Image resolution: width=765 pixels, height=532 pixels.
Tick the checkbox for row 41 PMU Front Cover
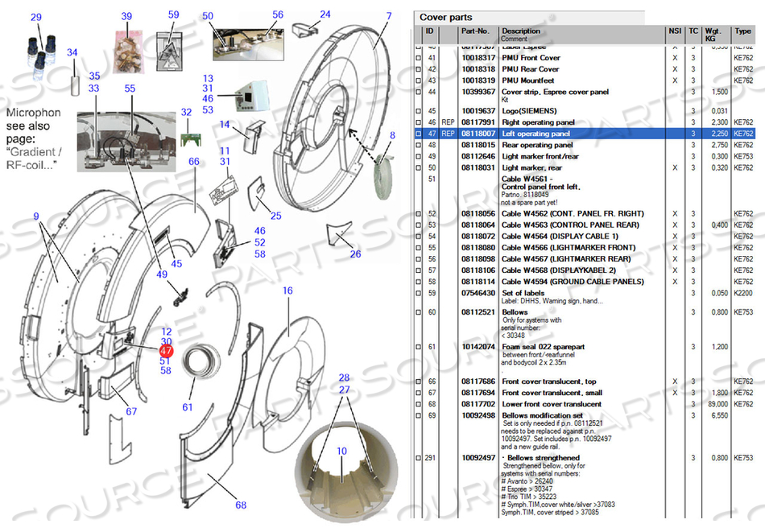click(x=417, y=58)
